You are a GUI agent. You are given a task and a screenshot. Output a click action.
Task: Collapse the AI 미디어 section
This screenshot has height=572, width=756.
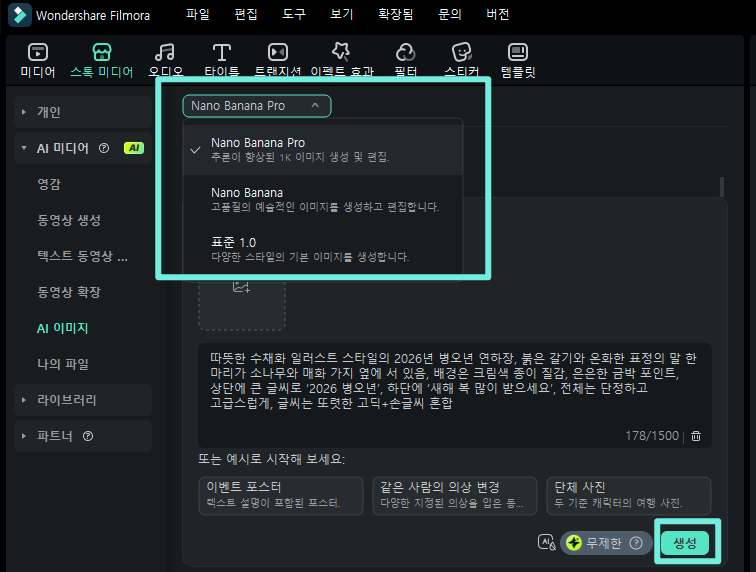(x=83, y=148)
